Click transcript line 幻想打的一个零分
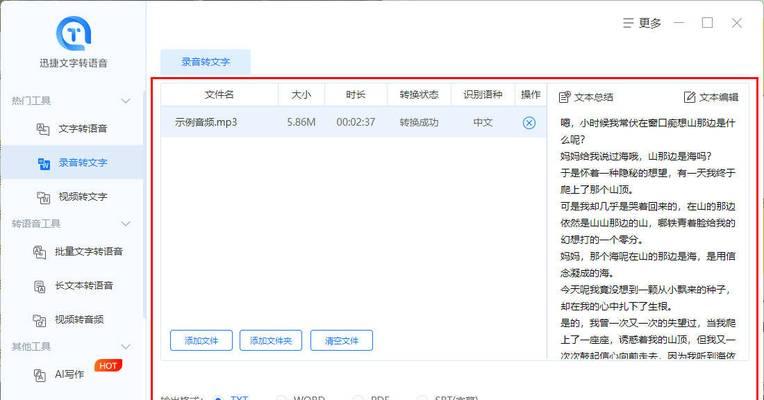 click(x=602, y=240)
